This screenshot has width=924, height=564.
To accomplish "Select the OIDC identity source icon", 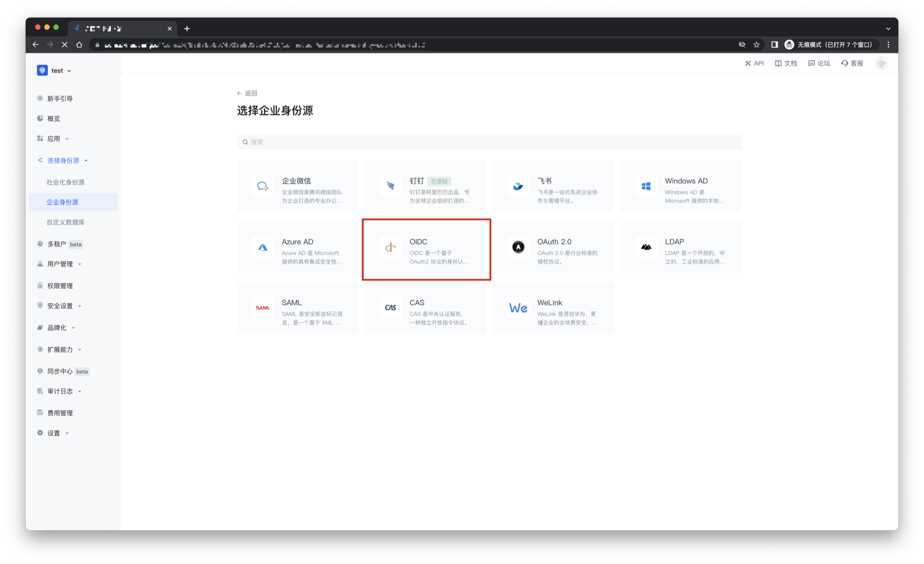I will [x=390, y=247].
